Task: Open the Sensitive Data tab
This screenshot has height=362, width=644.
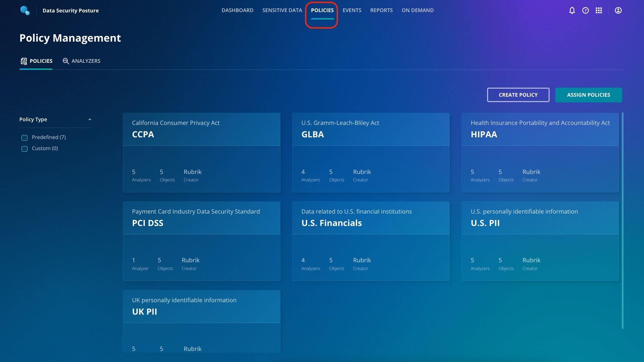Action: pos(282,10)
